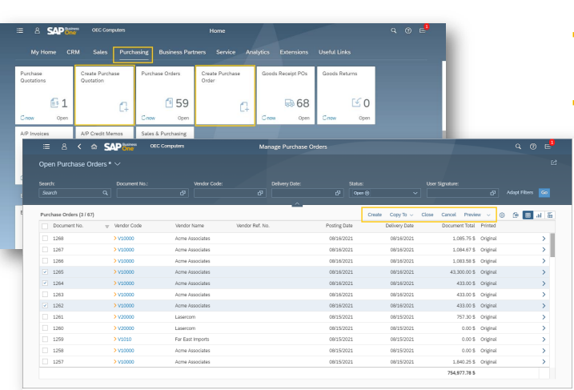Collapse the filter bar with up chevron
Screen dimensions: 574x390
(x=297, y=204)
